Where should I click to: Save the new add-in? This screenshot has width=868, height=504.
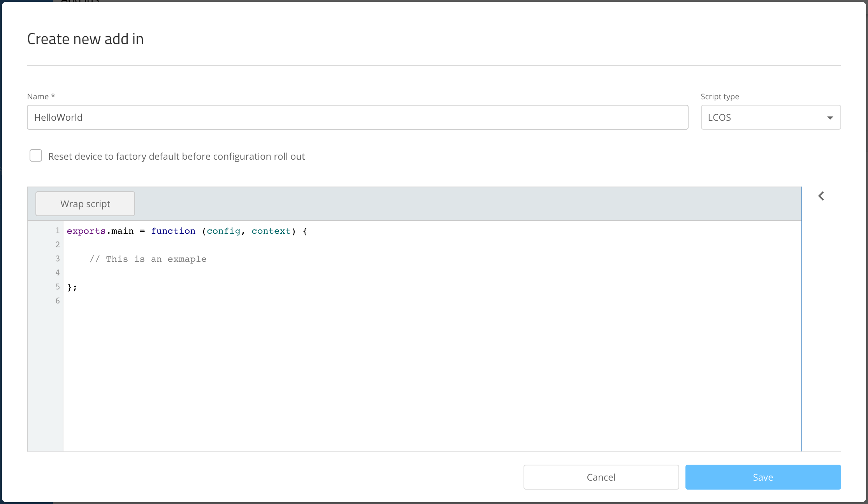(x=763, y=477)
